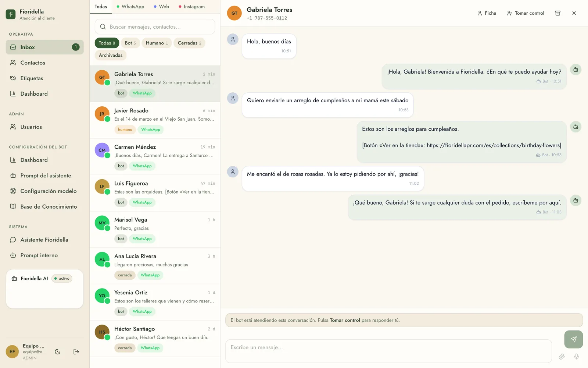Click the attach file paperclip icon
This screenshot has height=368, width=588.
coord(562,356)
